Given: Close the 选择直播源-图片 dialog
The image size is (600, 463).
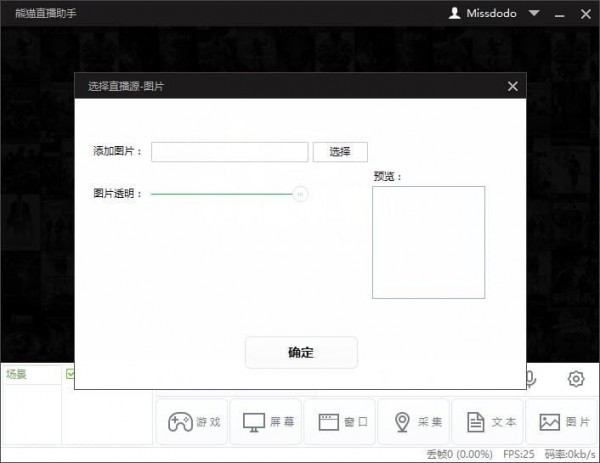Looking at the screenshot, I should [x=513, y=87].
